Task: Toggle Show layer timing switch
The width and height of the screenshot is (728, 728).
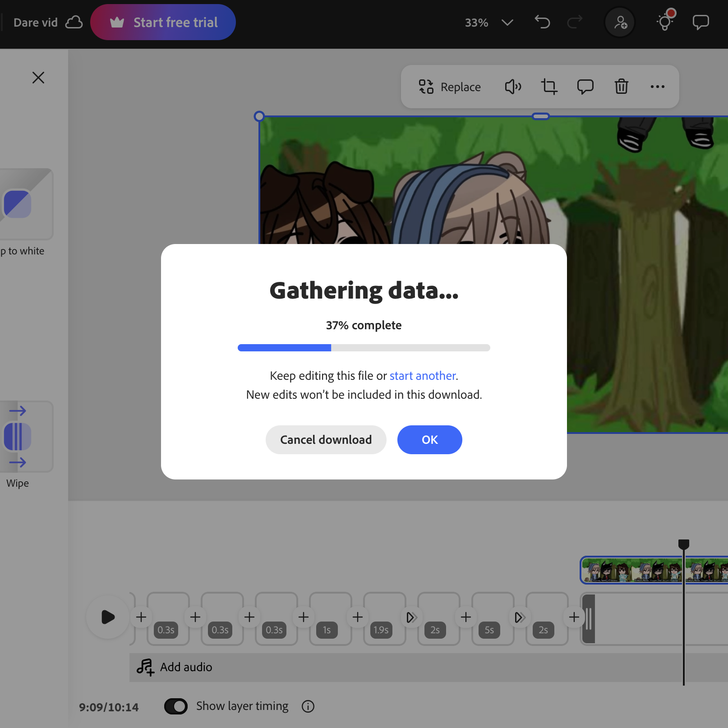Action: [x=176, y=706]
